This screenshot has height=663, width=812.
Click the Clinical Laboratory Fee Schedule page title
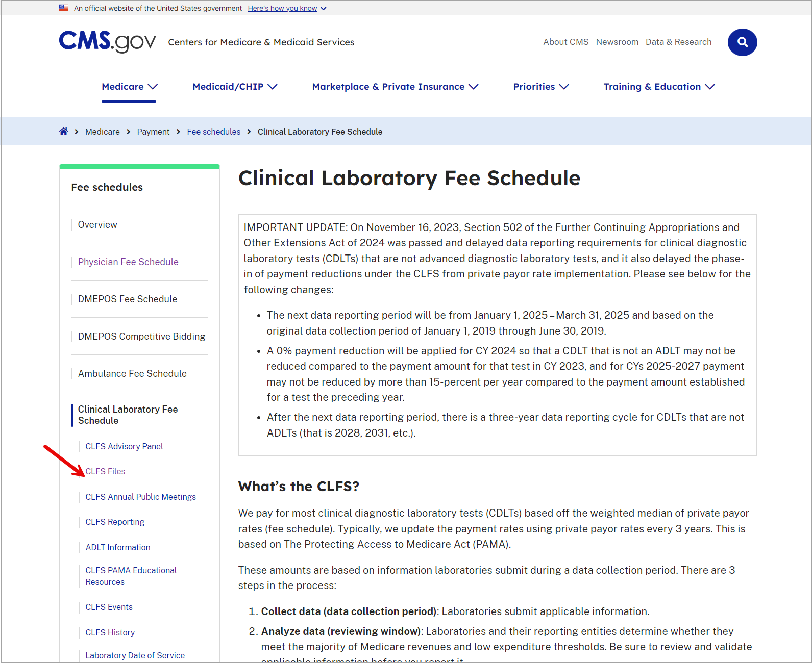click(409, 178)
